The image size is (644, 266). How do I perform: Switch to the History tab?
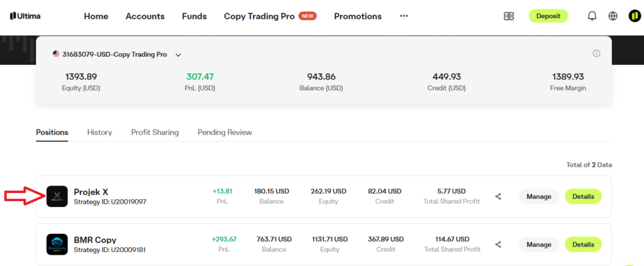(x=99, y=132)
